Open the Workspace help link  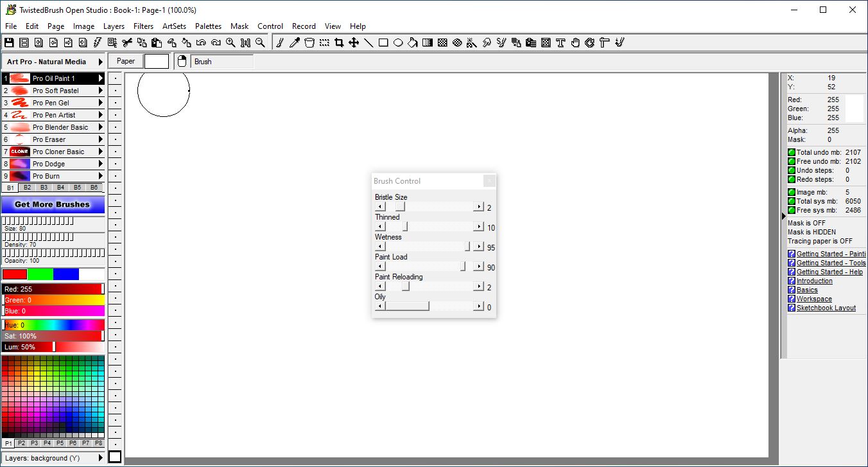814,299
